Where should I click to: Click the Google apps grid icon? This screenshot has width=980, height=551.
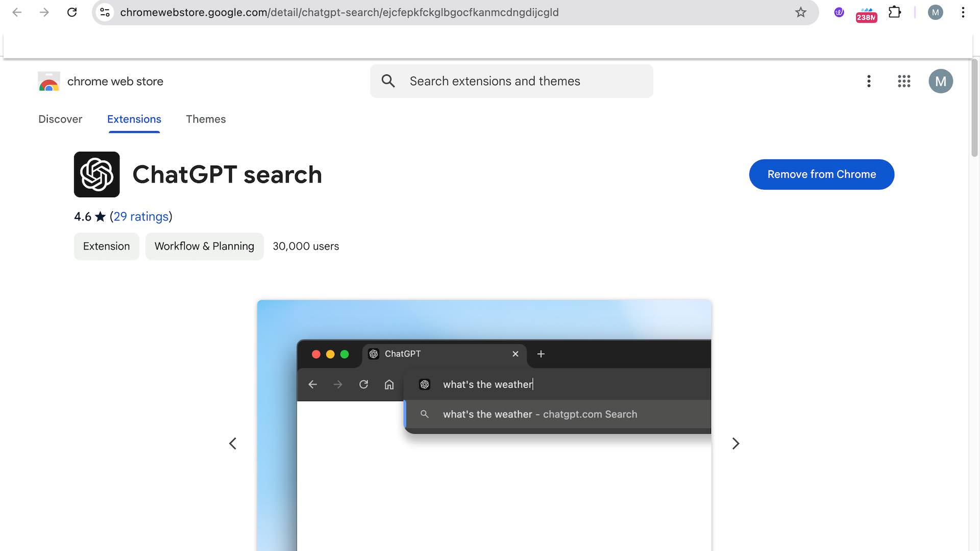click(904, 81)
